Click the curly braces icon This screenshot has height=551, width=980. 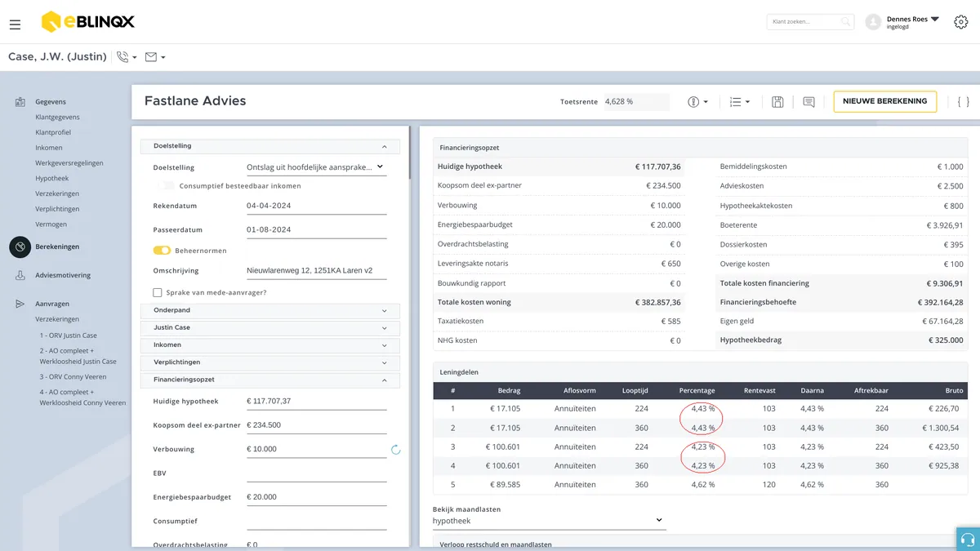click(x=964, y=102)
